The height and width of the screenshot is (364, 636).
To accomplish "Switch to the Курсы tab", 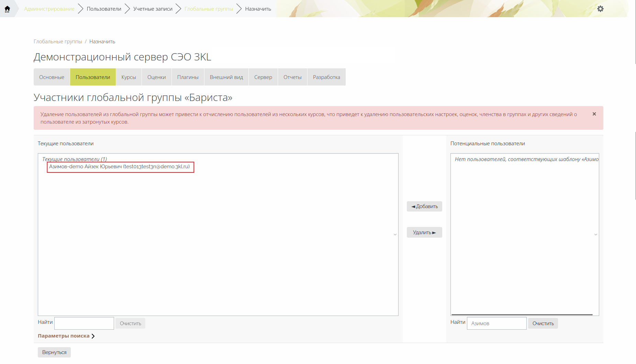I will (129, 77).
